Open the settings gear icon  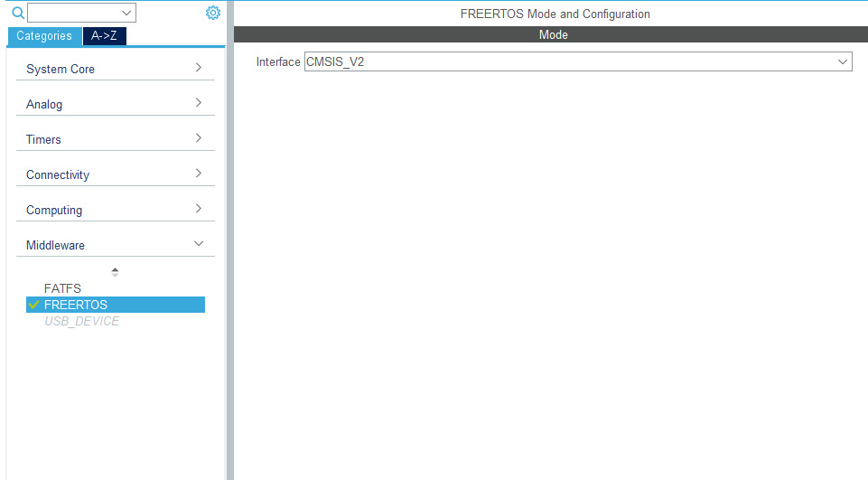212,13
